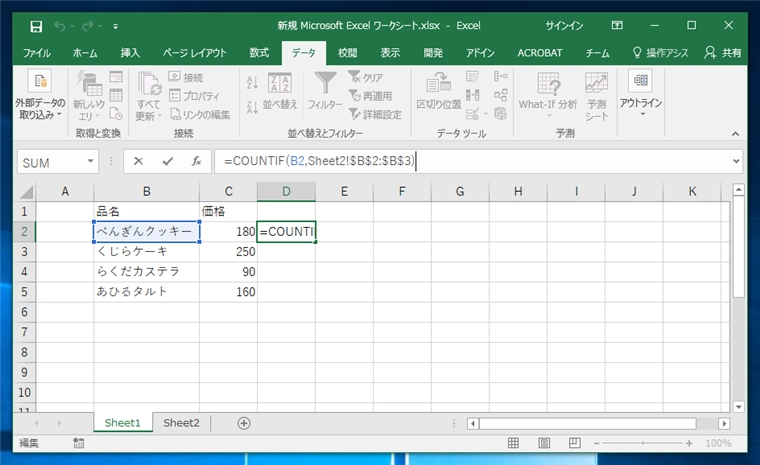Click the プロパティ button
Image resolution: width=760 pixels, height=465 pixels.
pyautogui.click(x=194, y=96)
